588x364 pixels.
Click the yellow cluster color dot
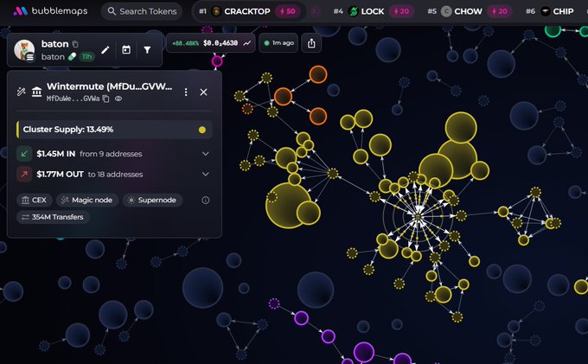click(x=202, y=130)
